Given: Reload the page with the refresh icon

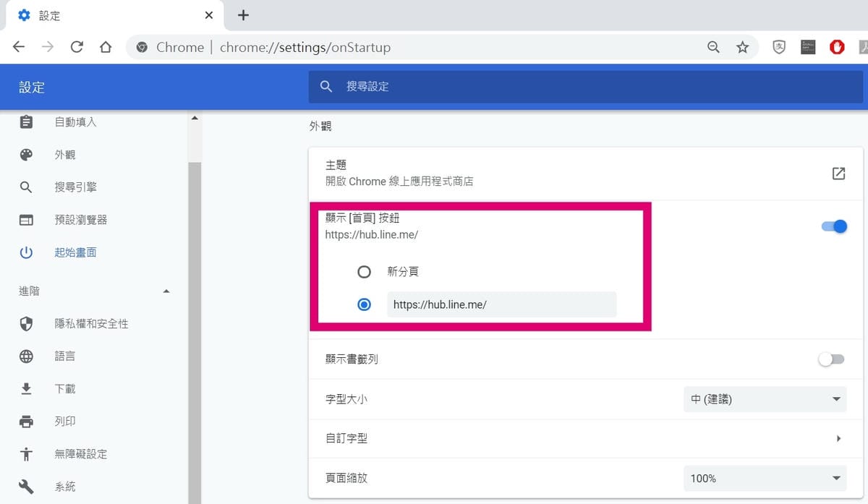Looking at the screenshot, I should tap(77, 47).
